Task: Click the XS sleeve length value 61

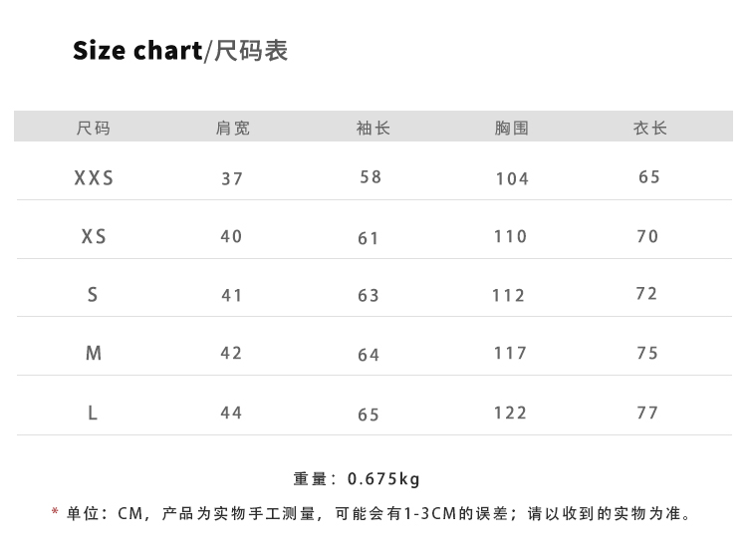Action: coord(370,238)
